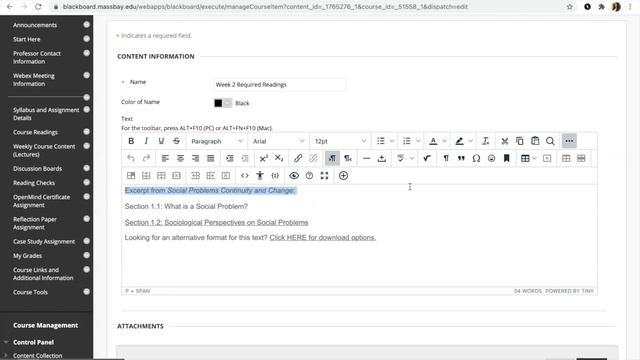Decrease indent of the paragraph

(x=245, y=158)
